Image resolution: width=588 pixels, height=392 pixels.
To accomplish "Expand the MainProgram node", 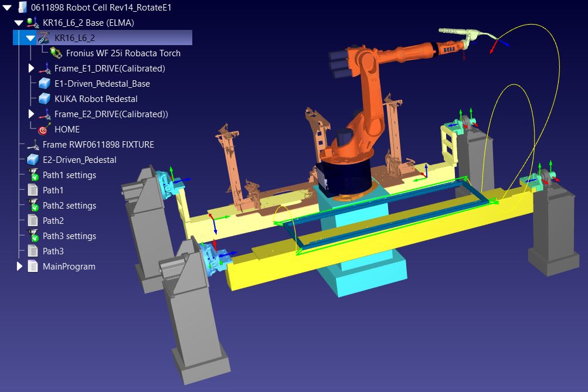I will click(x=19, y=267).
